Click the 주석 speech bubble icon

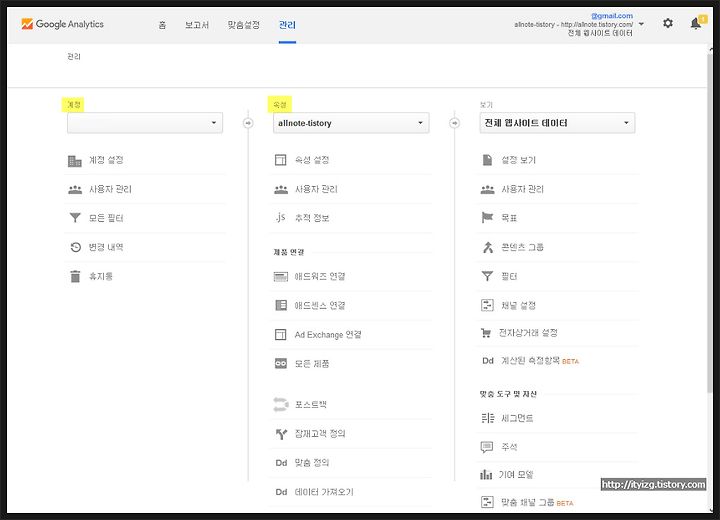pos(487,447)
